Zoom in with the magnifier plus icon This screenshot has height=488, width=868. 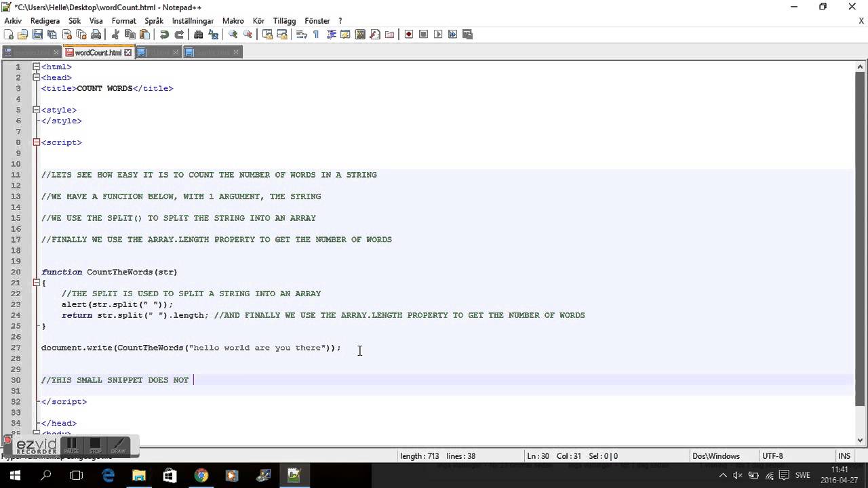point(233,35)
